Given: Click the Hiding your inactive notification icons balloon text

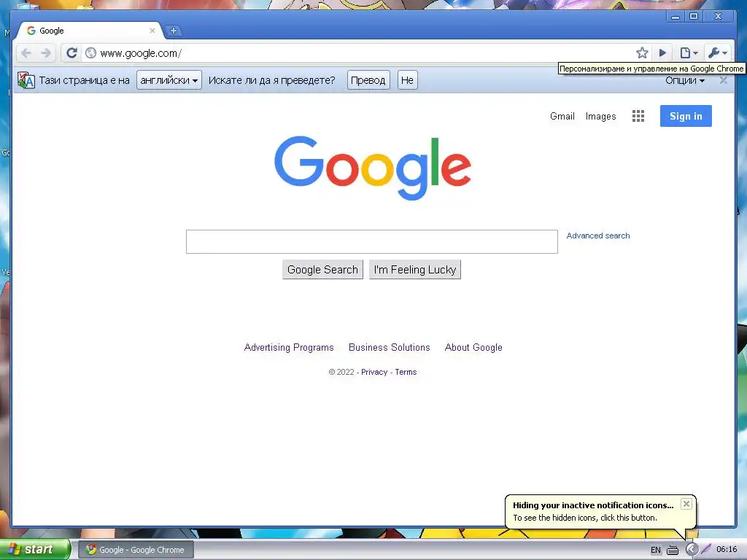Looking at the screenshot, I should pos(593,505).
